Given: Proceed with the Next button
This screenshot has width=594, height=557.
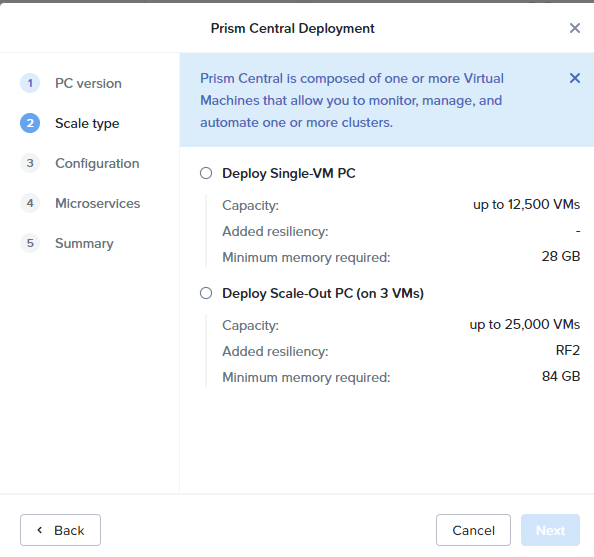Looking at the screenshot, I should 550,530.
